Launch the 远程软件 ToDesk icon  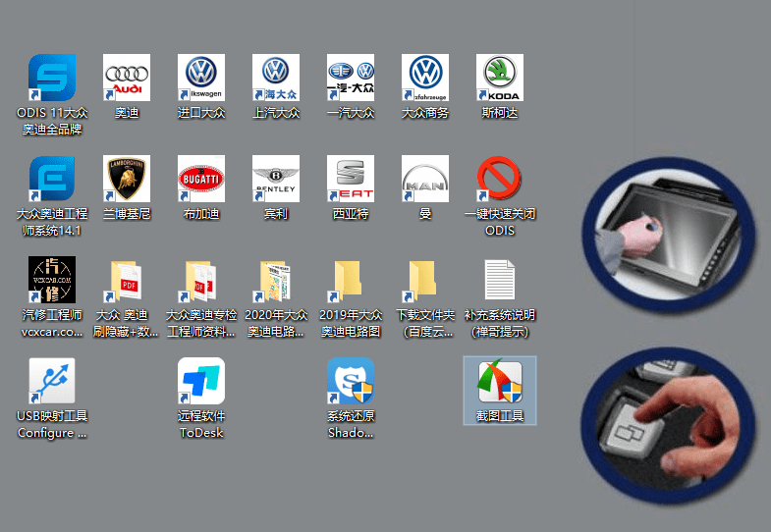(x=201, y=382)
